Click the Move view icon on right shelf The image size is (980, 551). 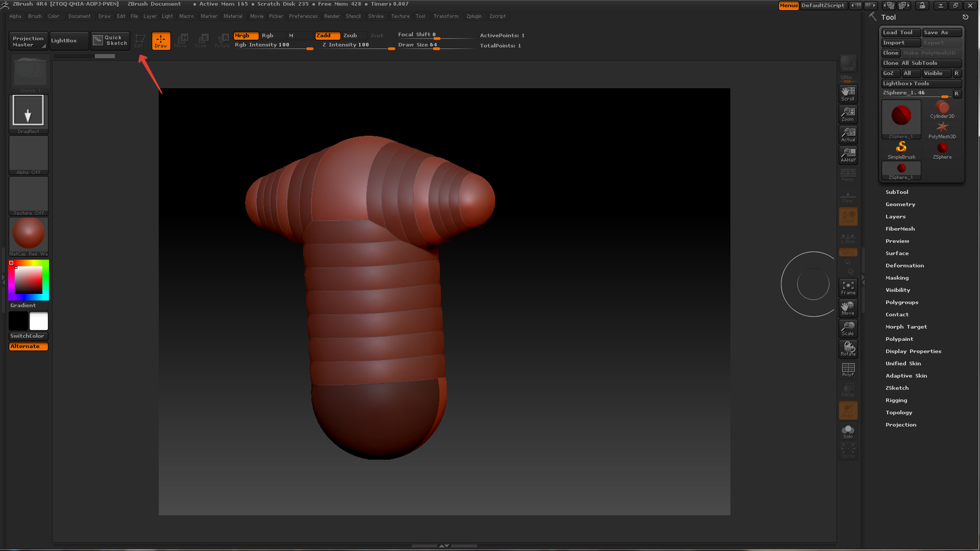click(x=848, y=308)
